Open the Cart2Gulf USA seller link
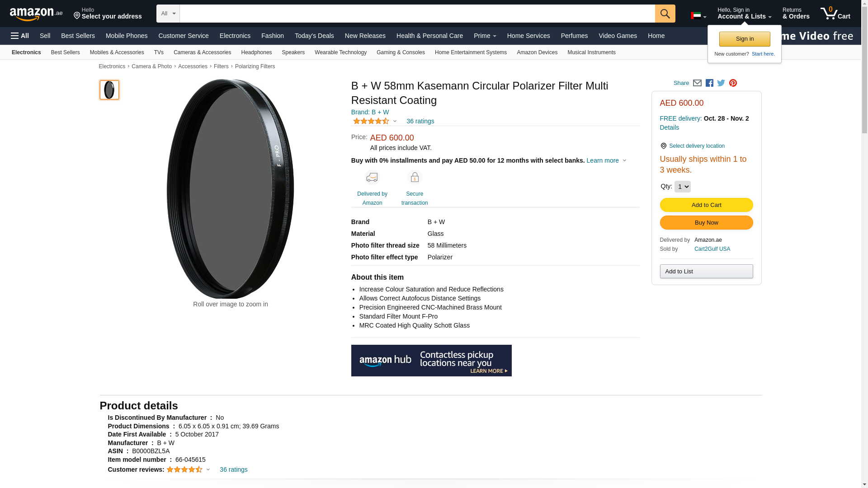The image size is (868, 488). (712, 249)
